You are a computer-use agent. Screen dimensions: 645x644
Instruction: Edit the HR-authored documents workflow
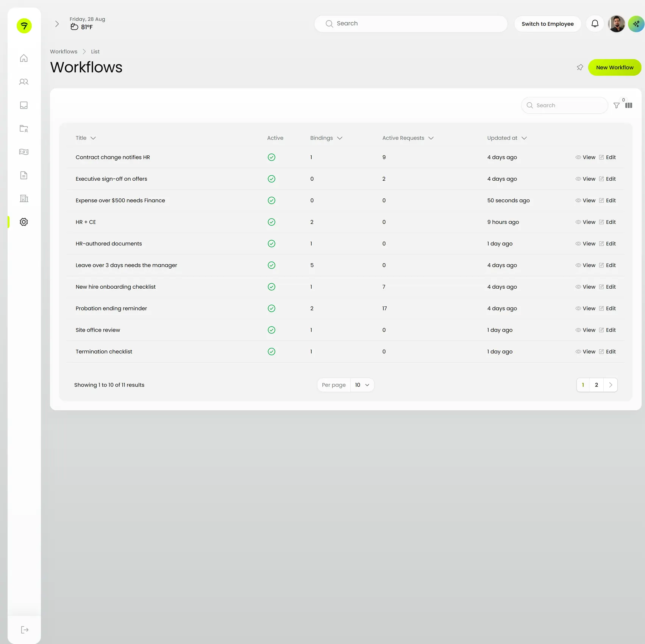click(x=607, y=244)
